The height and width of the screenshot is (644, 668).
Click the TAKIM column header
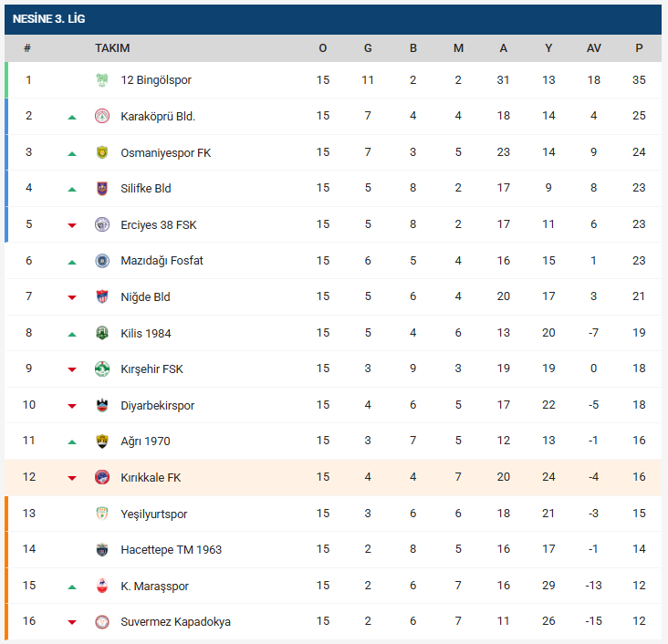[112, 48]
